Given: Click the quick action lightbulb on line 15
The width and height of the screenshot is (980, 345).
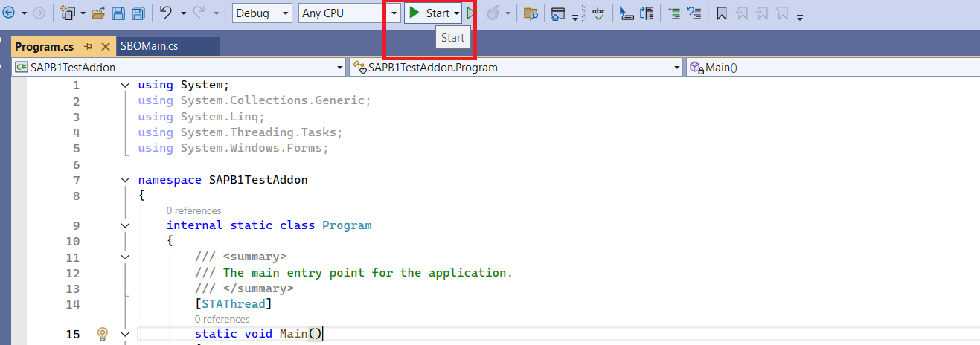Looking at the screenshot, I should (103, 334).
